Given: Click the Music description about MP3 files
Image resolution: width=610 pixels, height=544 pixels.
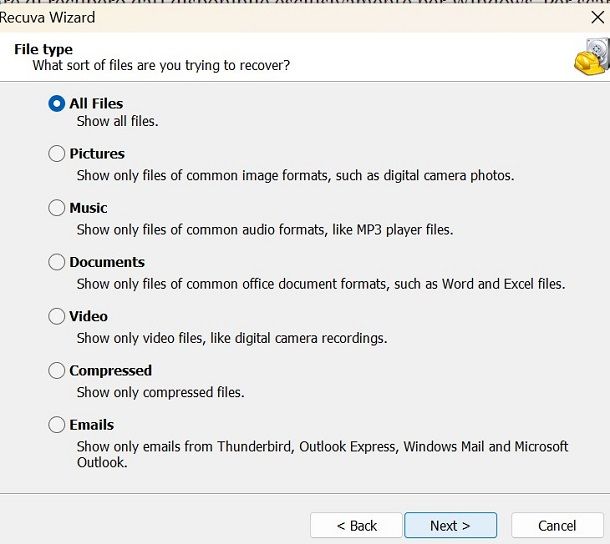Looking at the screenshot, I should coord(265,230).
